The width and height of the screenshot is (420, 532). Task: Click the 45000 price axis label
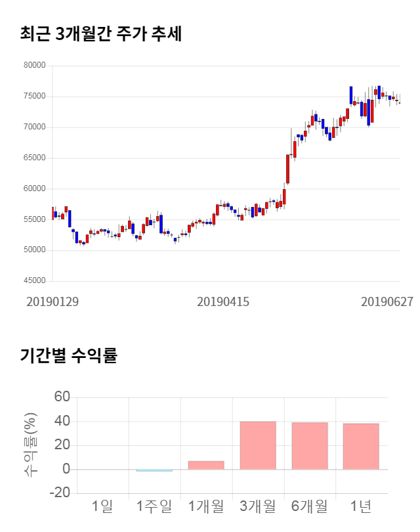(33, 281)
